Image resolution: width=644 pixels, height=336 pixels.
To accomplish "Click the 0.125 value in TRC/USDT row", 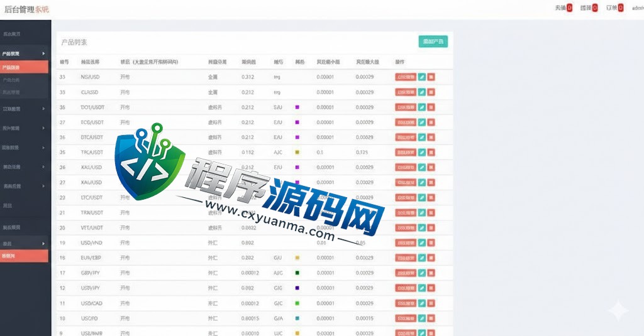I will click(362, 152).
